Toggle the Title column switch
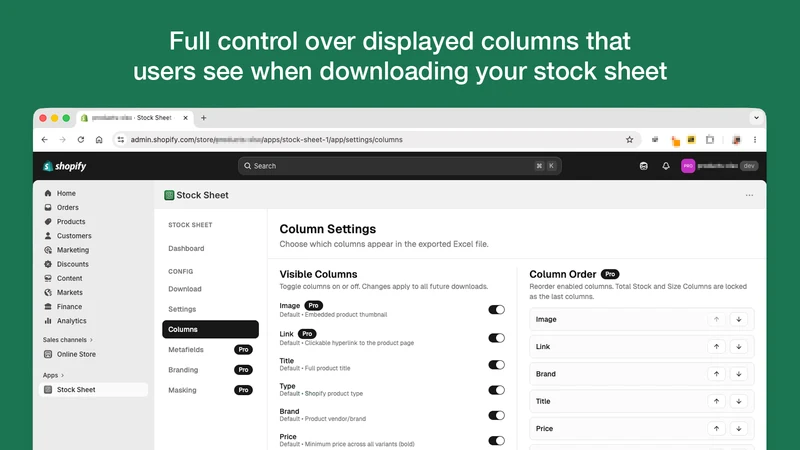Viewport: 800px width, 450px height. 496,365
